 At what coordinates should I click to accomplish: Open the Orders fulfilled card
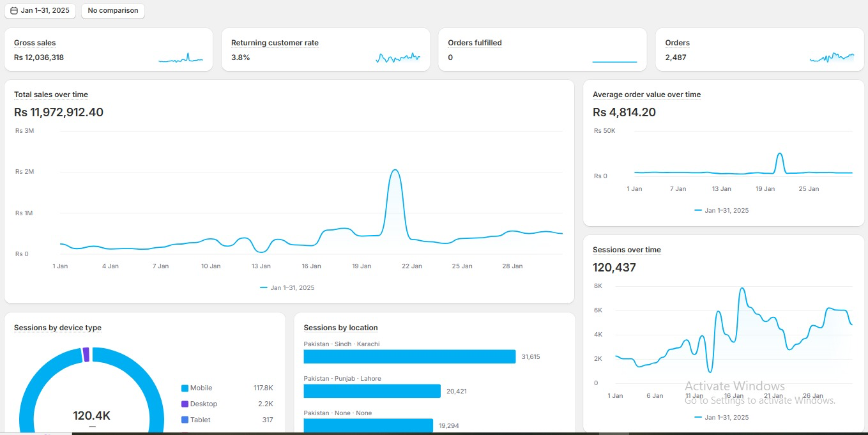(543, 50)
